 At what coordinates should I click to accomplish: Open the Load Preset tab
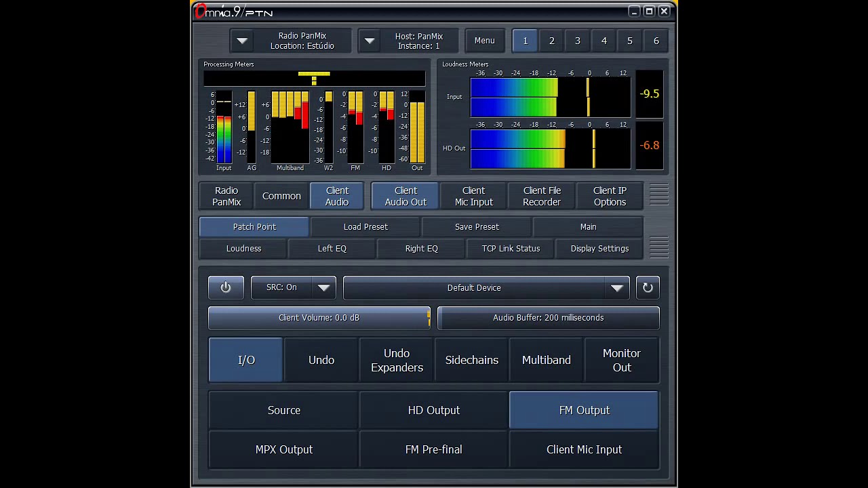366,226
